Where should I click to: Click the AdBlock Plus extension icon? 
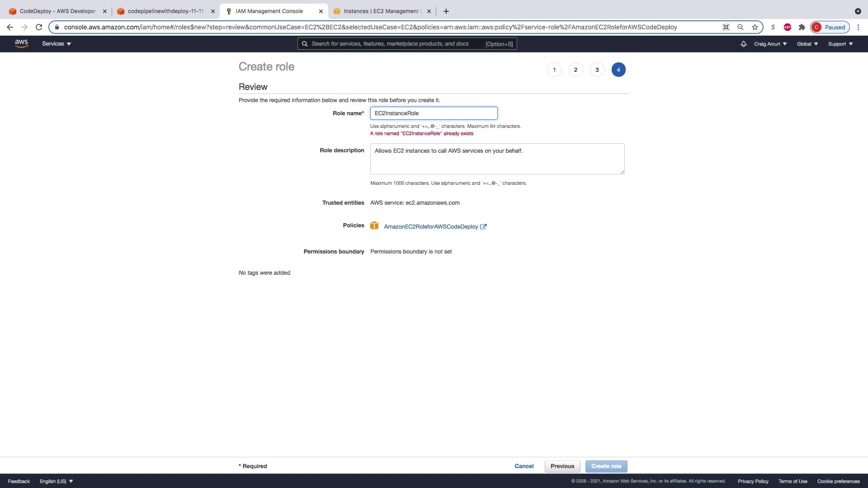(787, 27)
